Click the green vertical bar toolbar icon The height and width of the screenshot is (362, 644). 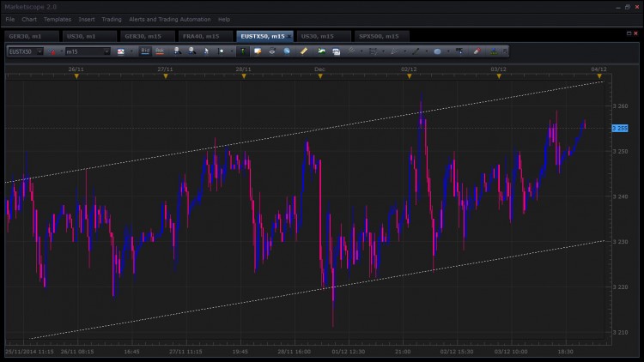(x=243, y=51)
